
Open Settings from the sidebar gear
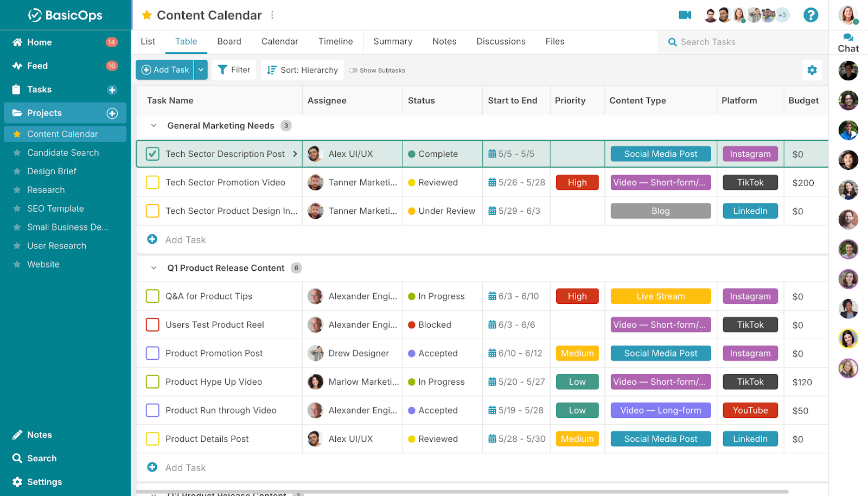tap(18, 482)
